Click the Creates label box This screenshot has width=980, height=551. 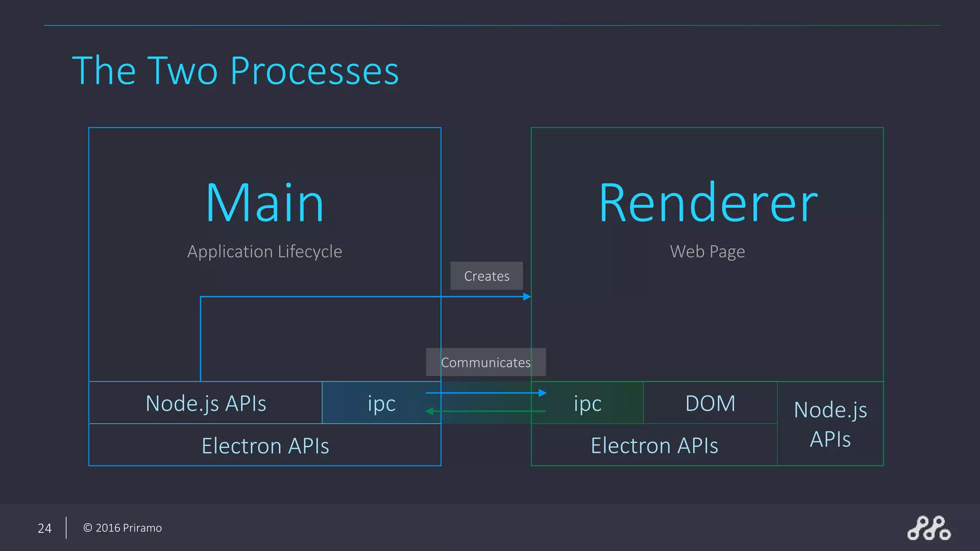(486, 276)
